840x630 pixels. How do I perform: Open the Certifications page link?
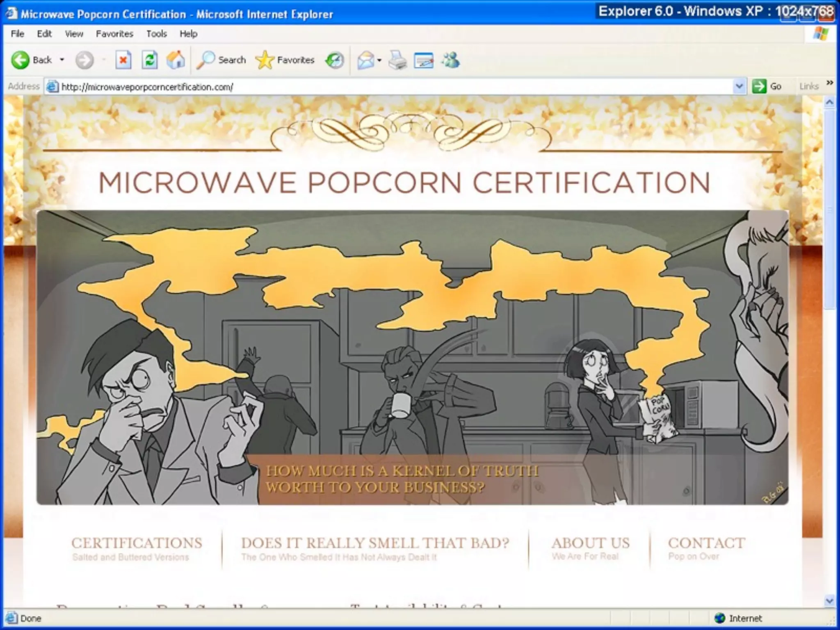[x=137, y=543]
